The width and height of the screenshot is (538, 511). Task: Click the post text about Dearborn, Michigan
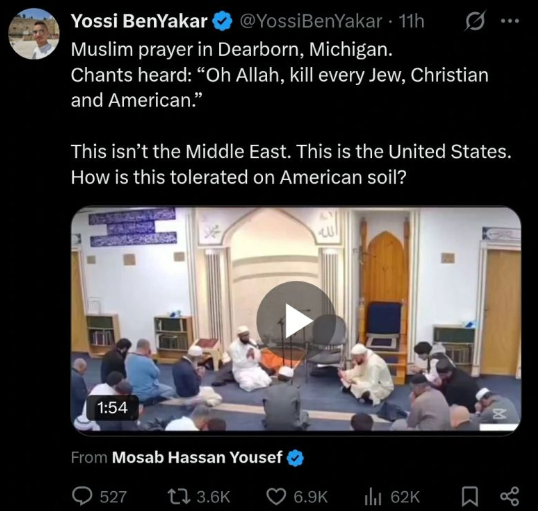232,50
